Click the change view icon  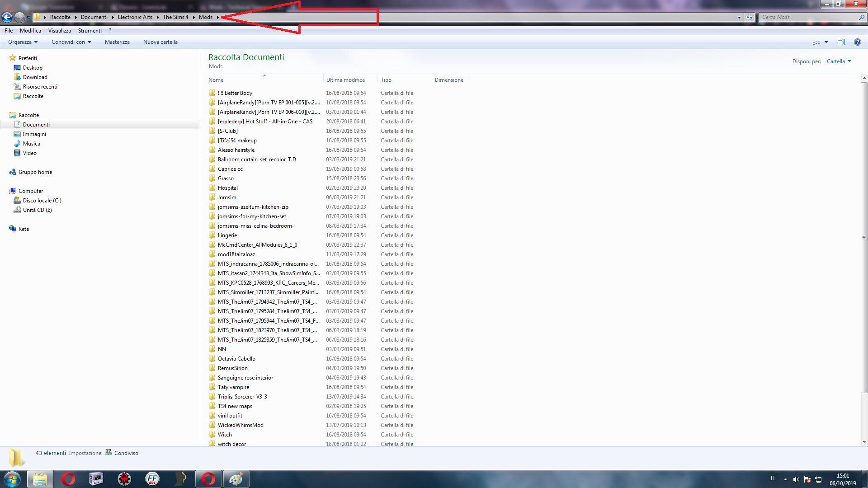pyautogui.click(x=816, y=42)
